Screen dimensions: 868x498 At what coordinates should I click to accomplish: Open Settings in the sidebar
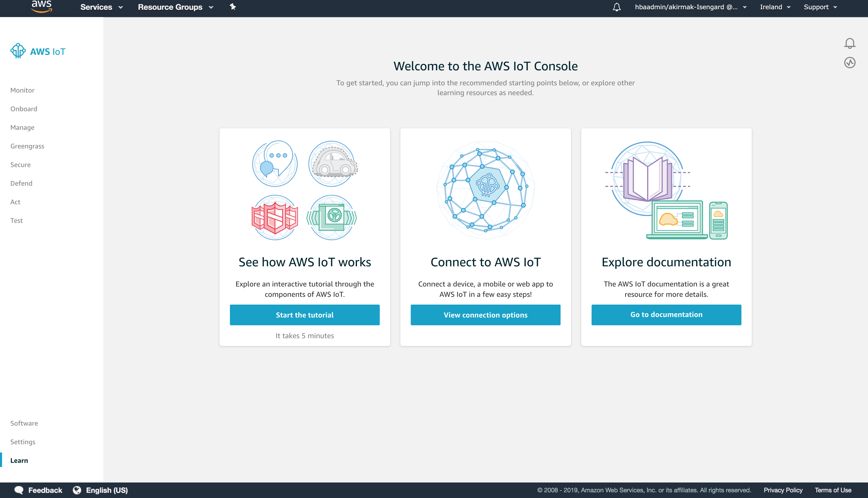(22, 442)
